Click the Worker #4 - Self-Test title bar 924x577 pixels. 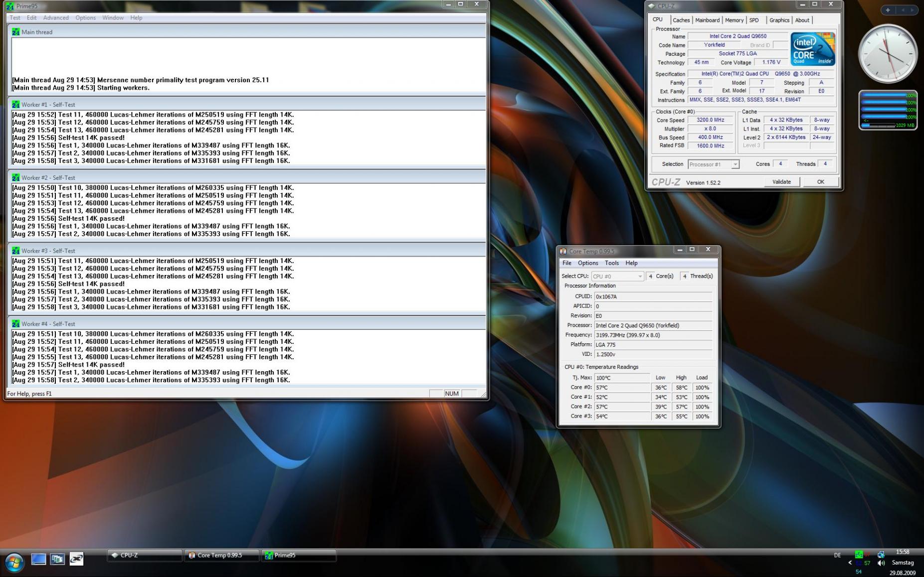[247, 323]
